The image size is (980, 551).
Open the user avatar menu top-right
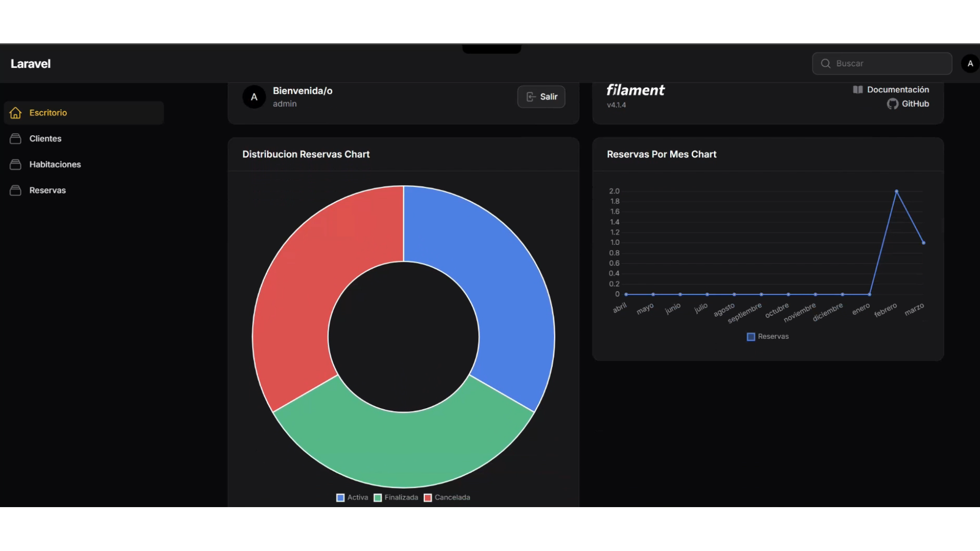(970, 64)
